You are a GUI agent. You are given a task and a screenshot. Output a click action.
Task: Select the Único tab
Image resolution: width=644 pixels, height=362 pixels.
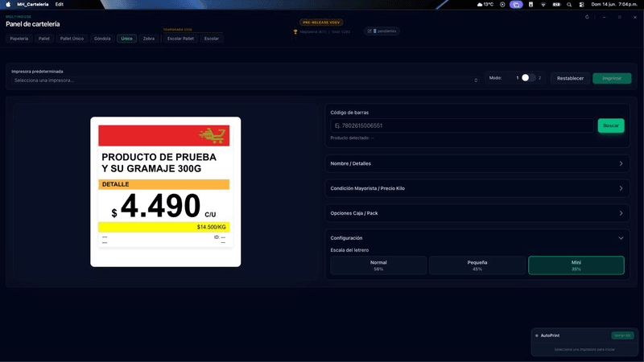pos(126,39)
